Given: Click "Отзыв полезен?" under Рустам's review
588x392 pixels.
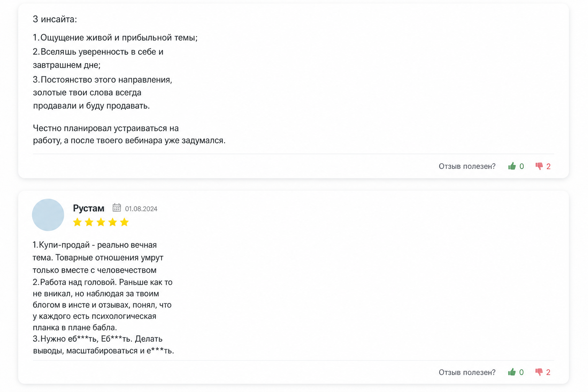Looking at the screenshot, I should click(x=467, y=372).
